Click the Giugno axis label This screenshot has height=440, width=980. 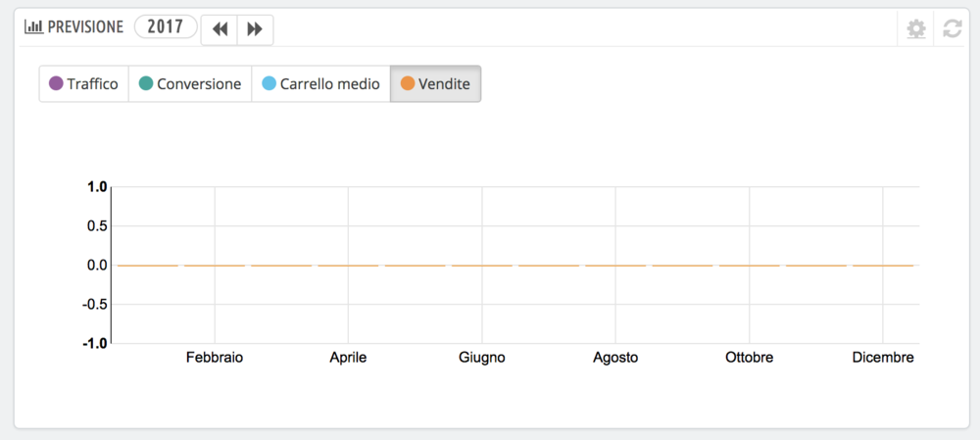click(x=482, y=358)
